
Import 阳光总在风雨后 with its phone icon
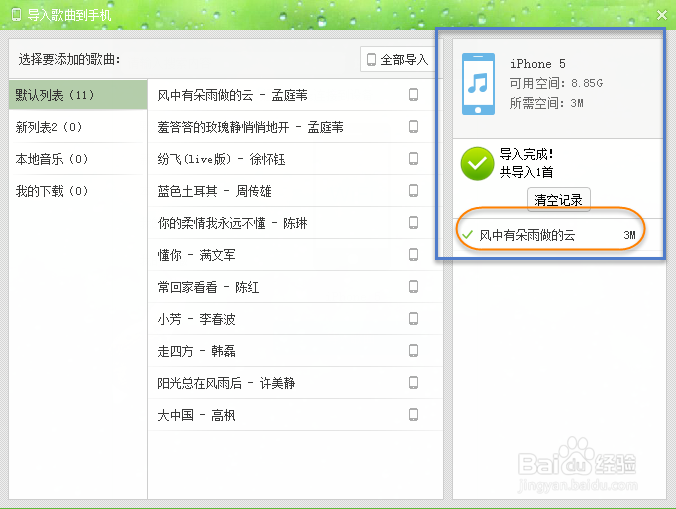pyautogui.click(x=413, y=383)
